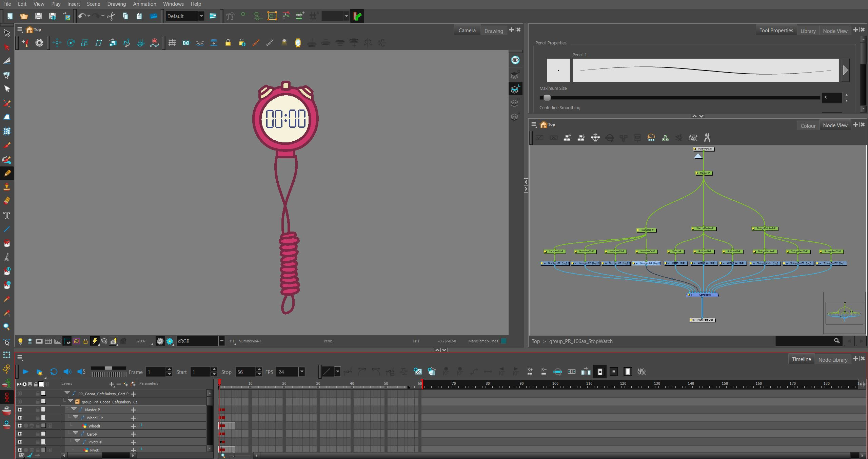Screen dimensions: 868x459
Task: Select the Scale tool in the Camera toolbar
Action: 85,43
